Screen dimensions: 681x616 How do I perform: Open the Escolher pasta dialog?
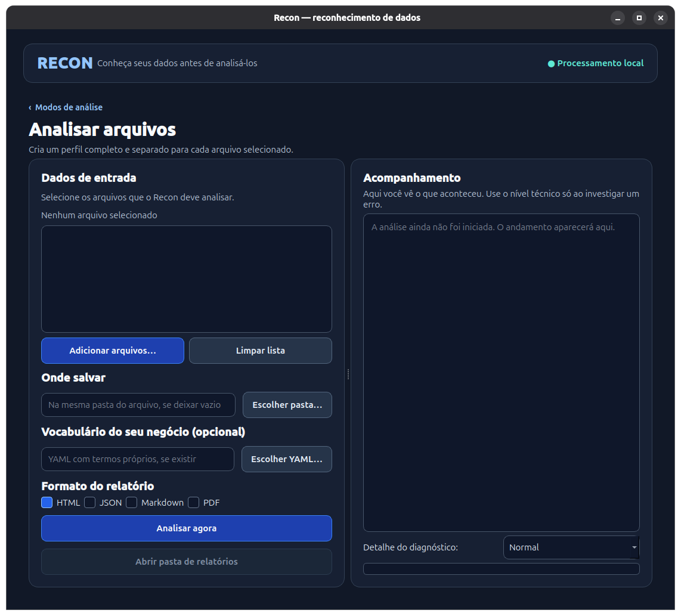tap(287, 405)
